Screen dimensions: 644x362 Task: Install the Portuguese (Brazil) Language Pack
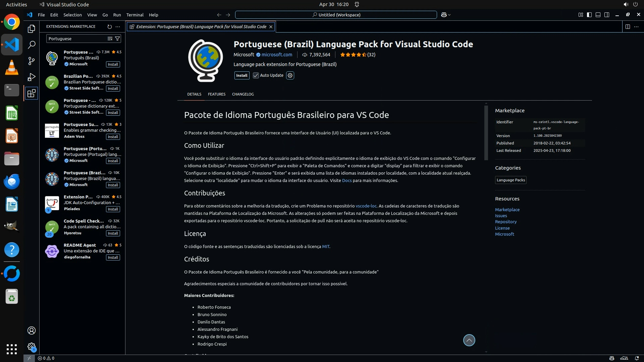click(x=241, y=75)
